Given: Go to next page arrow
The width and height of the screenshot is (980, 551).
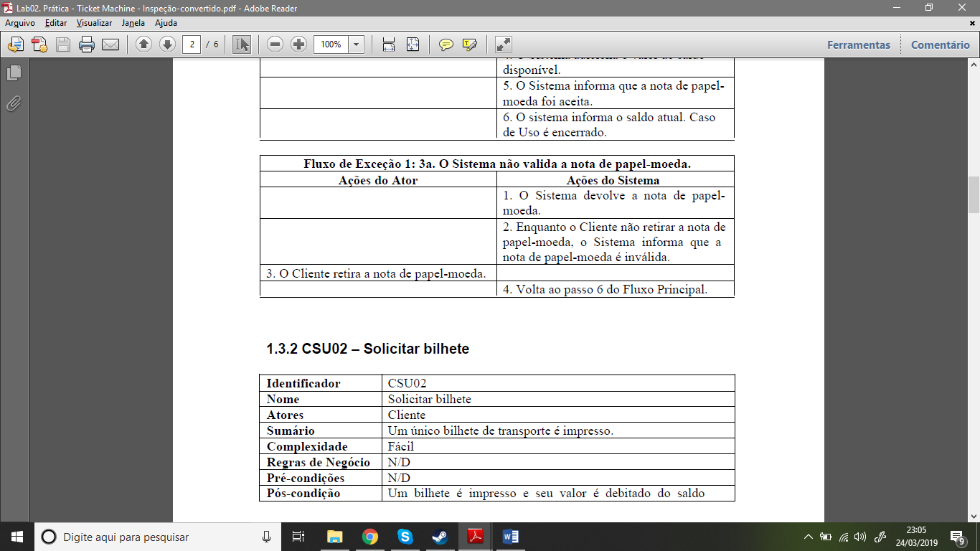Looking at the screenshot, I should (167, 44).
